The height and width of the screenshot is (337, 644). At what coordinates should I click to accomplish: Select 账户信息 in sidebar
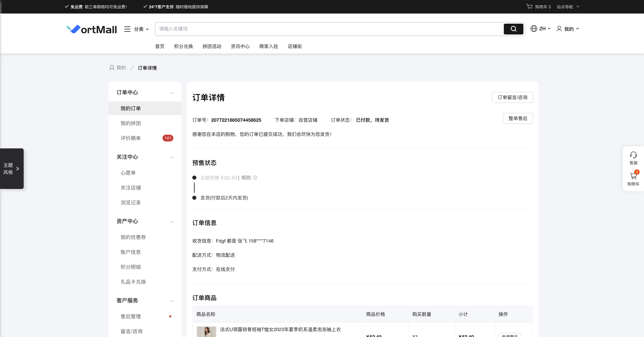(131, 252)
